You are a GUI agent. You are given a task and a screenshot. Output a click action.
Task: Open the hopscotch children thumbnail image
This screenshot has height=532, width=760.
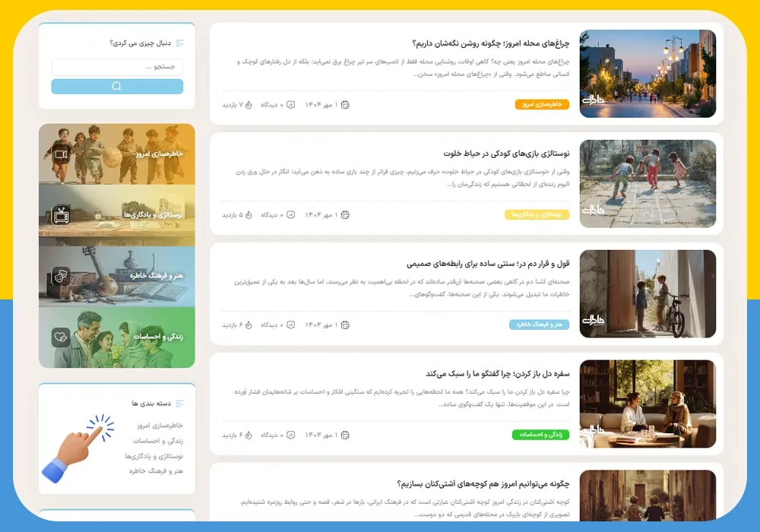point(648,184)
